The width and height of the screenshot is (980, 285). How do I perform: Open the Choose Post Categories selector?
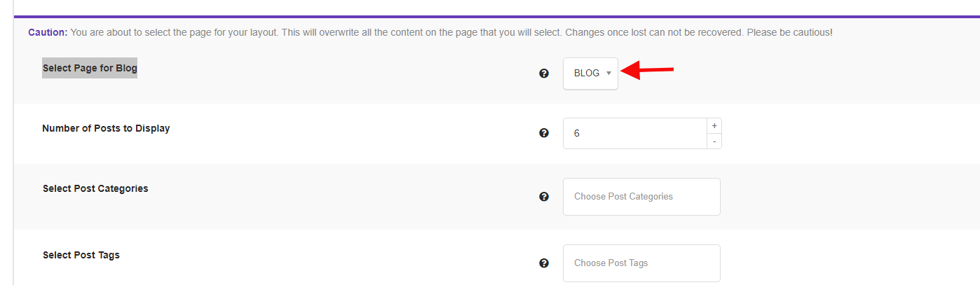pos(641,197)
